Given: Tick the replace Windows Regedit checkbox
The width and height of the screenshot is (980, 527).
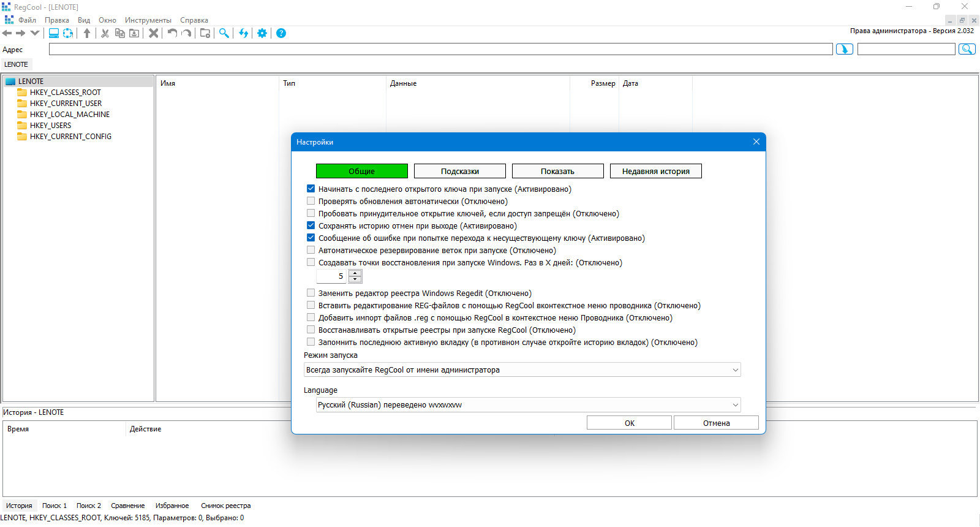Looking at the screenshot, I should click(311, 293).
